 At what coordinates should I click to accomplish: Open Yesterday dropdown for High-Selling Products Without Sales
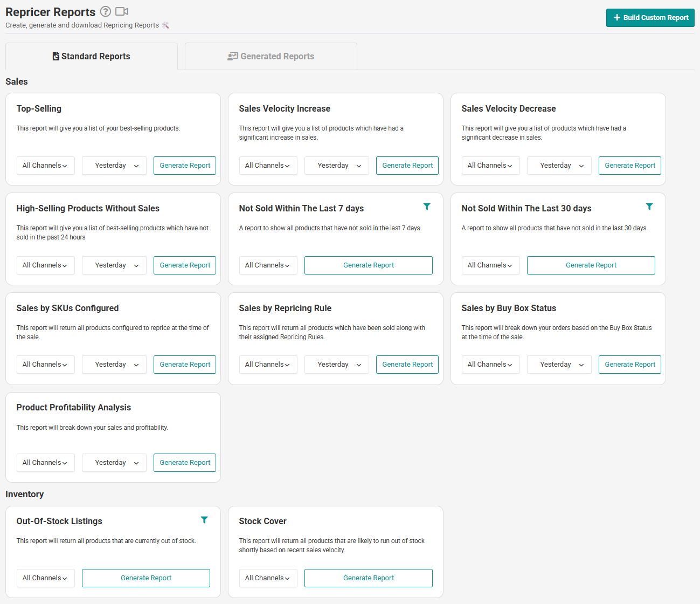114,265
